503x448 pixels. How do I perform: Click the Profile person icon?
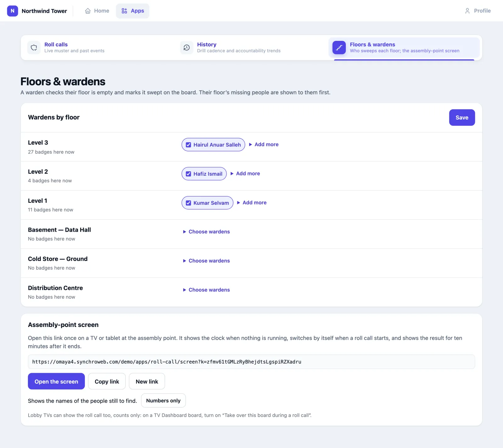click(467, 11)
